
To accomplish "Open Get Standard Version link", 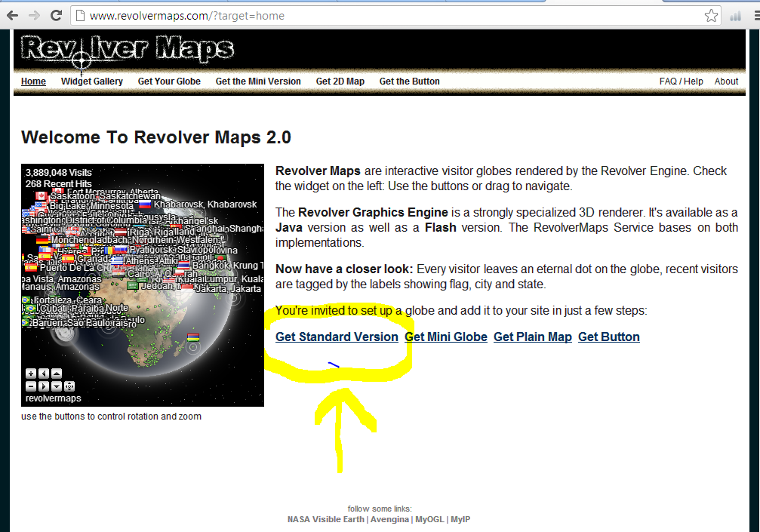I will (337, 337).
